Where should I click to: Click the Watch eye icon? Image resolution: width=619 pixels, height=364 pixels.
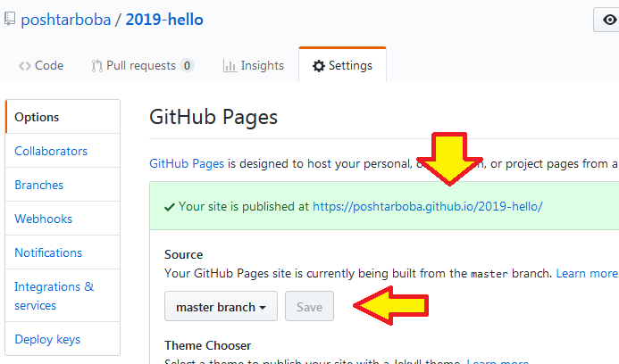[x=609, y=20]
